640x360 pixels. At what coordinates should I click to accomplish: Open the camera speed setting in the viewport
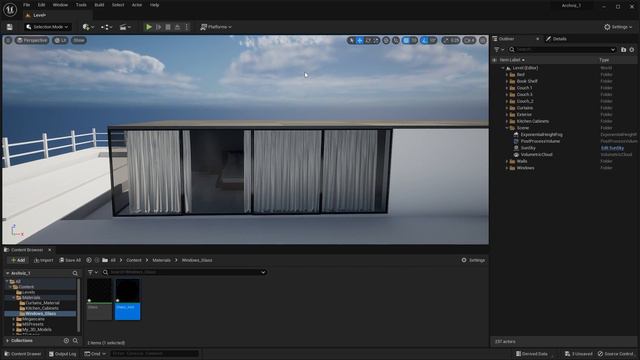tap(469, 40)
